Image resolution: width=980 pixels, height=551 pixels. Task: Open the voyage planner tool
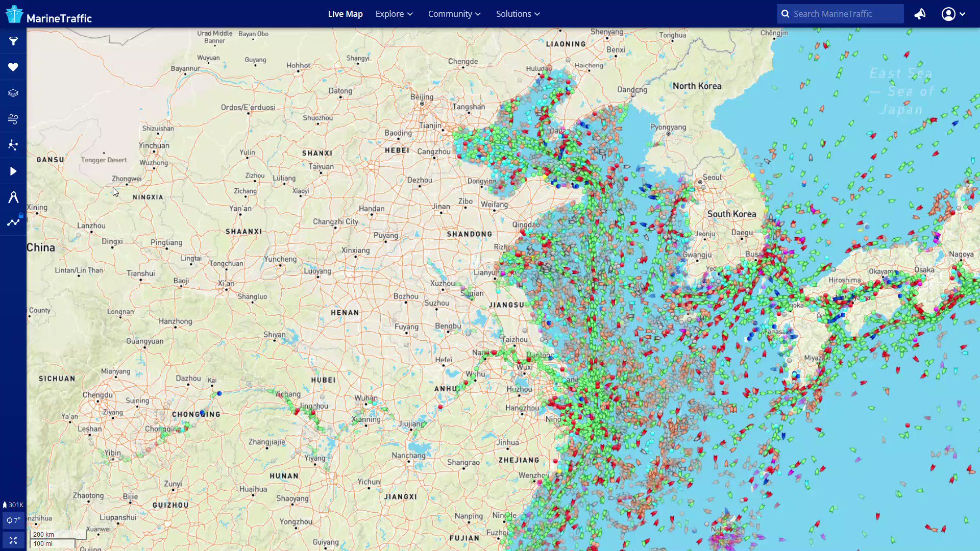click(x=13, y=144)
